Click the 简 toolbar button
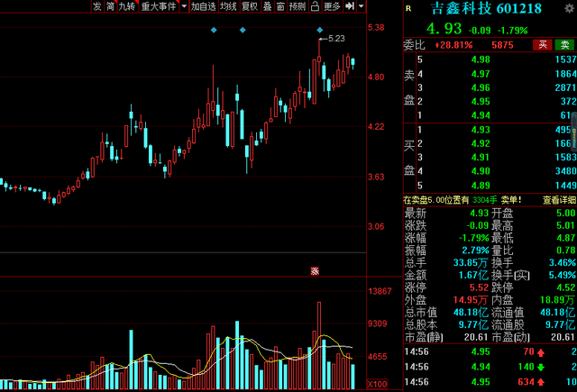Viewport: 577px width, 392px height. coord(110,6)
